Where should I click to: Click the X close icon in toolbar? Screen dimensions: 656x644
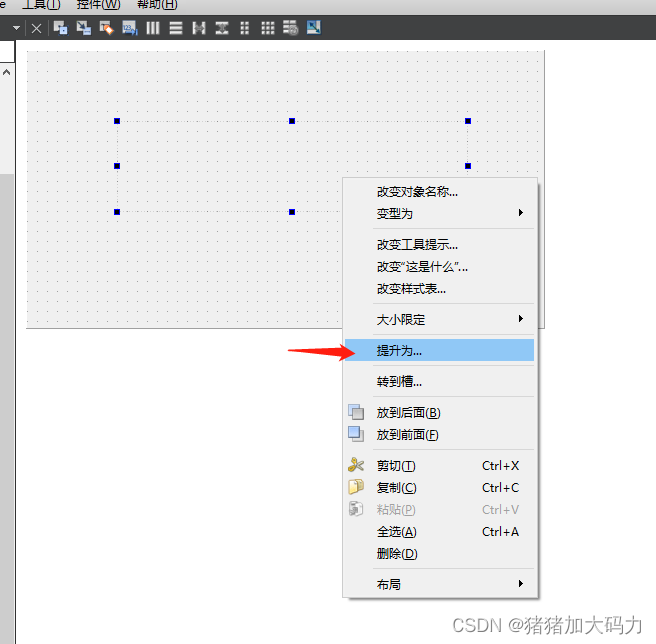[x=36, y=28]
